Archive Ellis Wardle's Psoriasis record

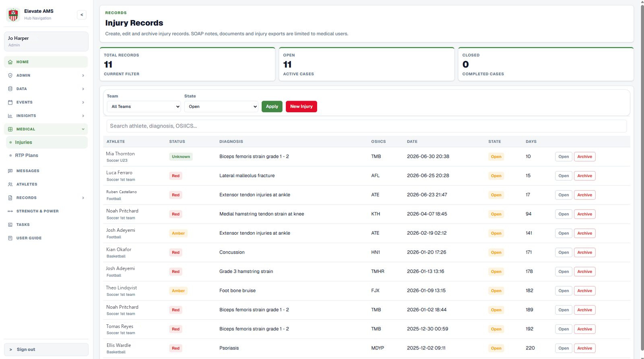tap(584, 348)
